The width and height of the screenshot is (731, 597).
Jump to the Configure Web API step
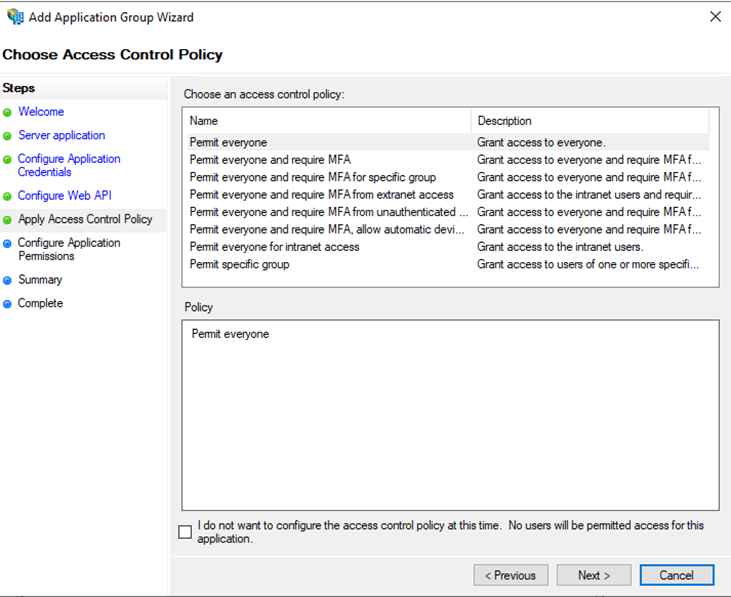coord(65,195)
